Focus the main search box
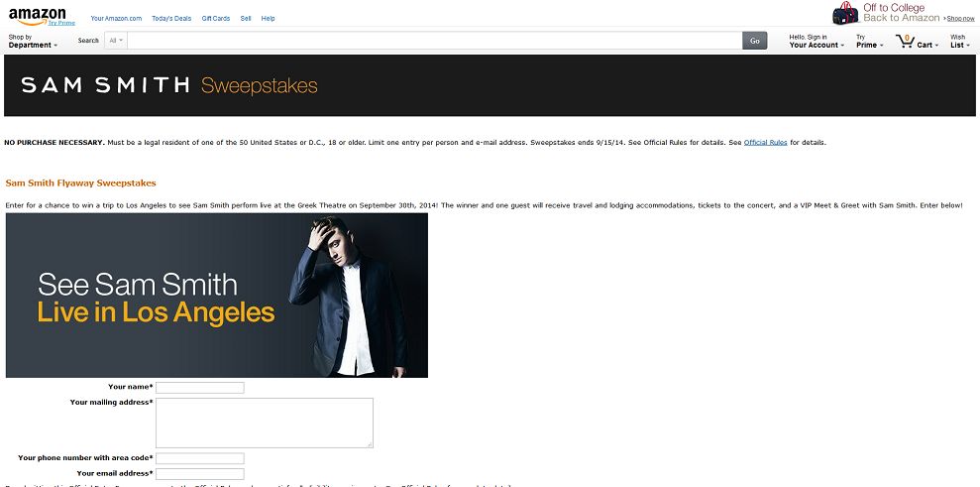 click(x=434, y=41)
